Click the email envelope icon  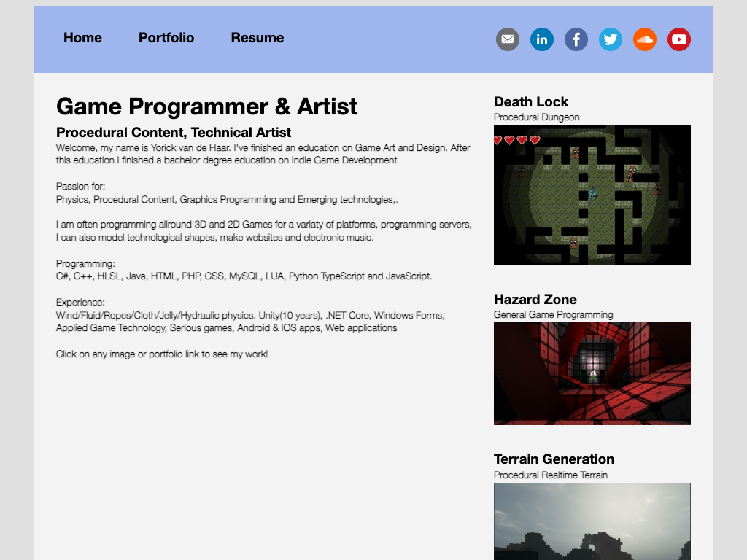coord(508,39)
